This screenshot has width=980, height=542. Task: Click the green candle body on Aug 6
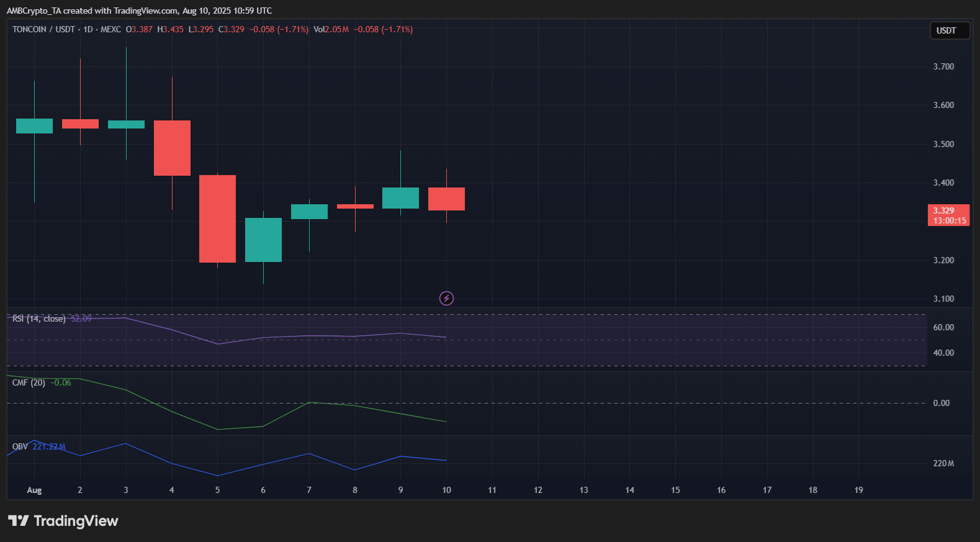coord(263,240)
